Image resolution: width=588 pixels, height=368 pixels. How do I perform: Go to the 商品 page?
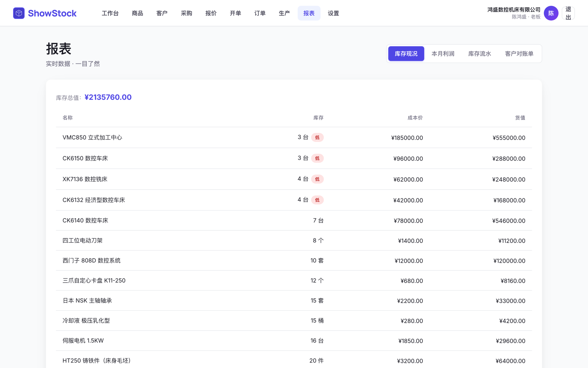(x=137, y=13)
